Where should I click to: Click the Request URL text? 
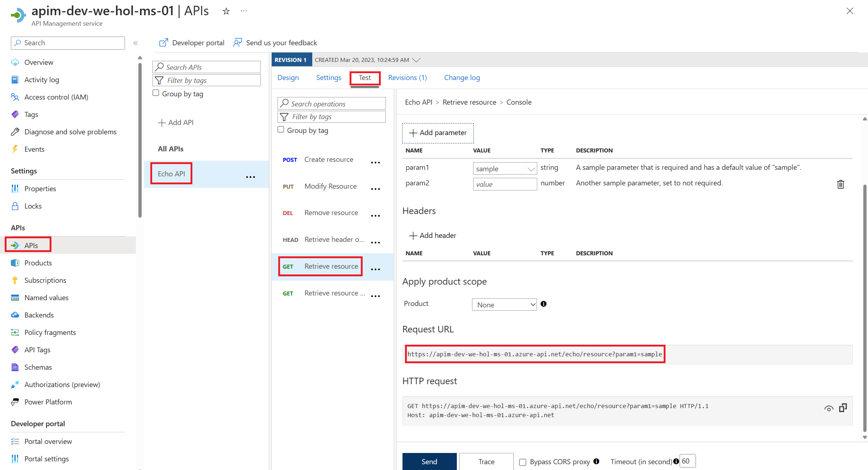pyautogui.click(x=534, y=354)
